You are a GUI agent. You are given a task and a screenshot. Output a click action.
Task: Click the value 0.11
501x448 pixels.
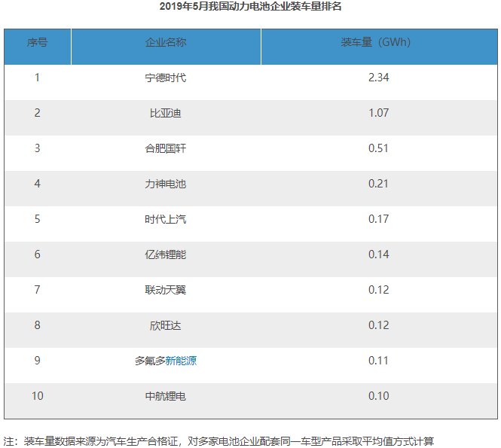[378, 361]
